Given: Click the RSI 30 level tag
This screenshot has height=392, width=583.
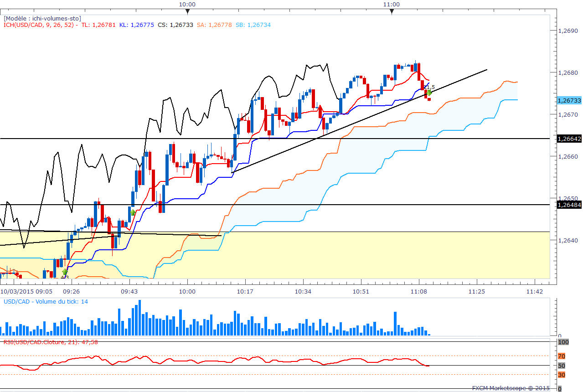Looking at the screenshot, I should click(562, 375).
